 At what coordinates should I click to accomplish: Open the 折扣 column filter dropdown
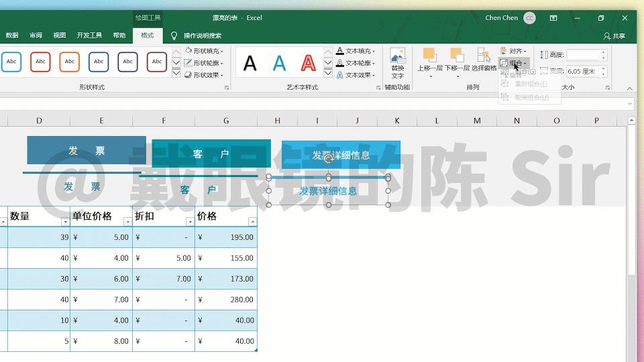[x=190, y=222]
